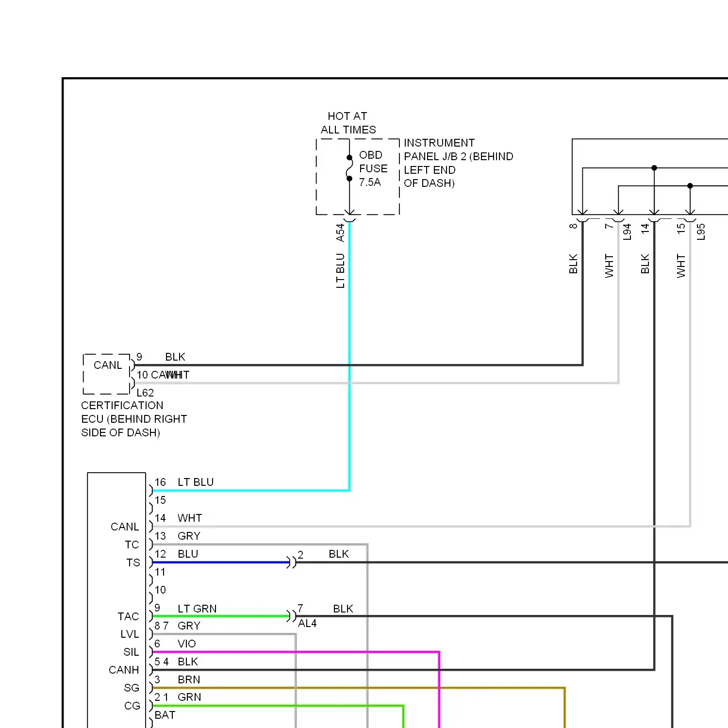Select the BLK label after the pin 2 splice
The height and width of the screenshot is (728, 728).
click(339, 554)
